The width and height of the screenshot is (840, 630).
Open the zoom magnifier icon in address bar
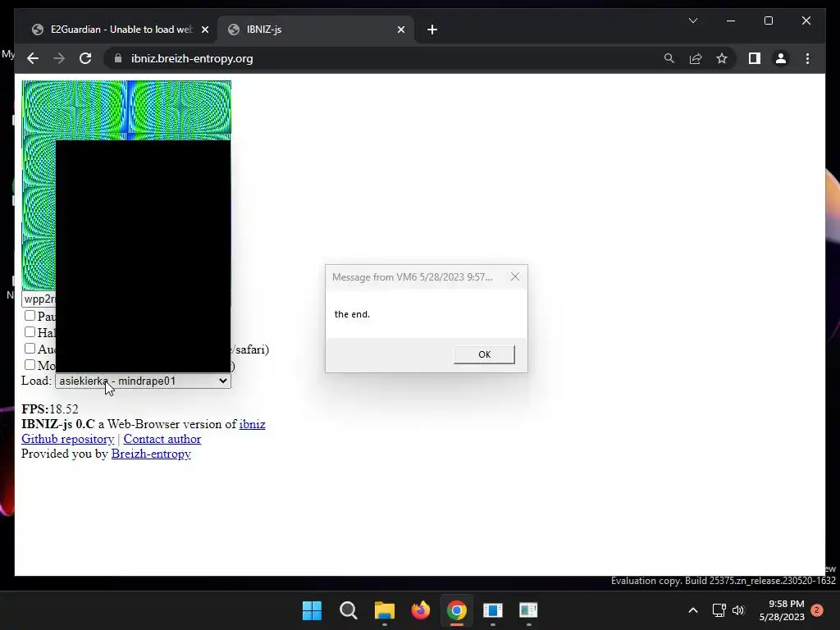point(669,58)
